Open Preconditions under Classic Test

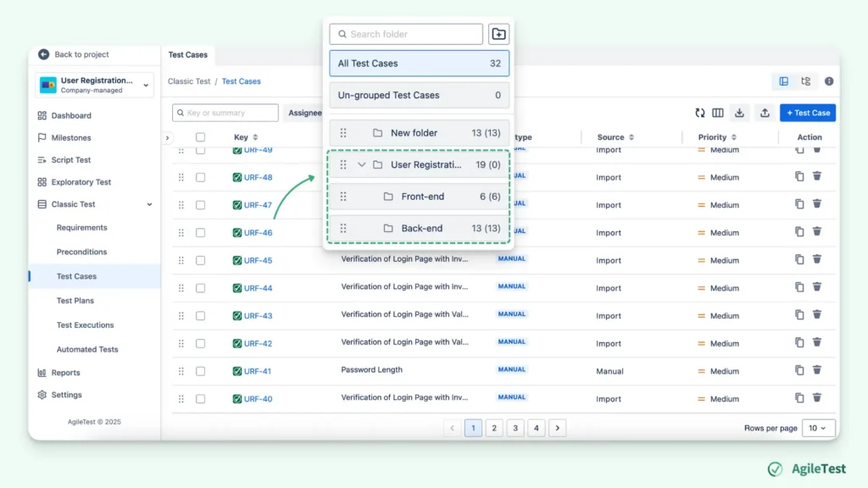point(82,252)
